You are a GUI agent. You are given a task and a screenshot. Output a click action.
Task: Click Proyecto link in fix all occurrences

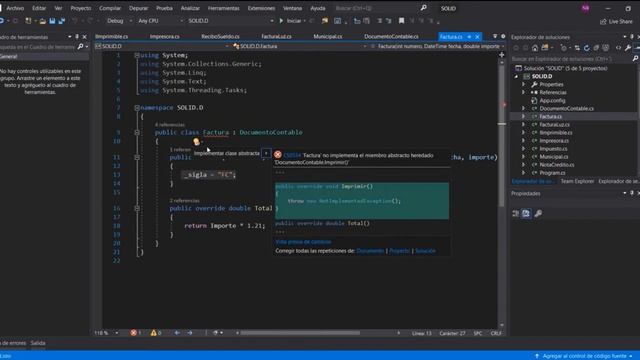(399, 251)
